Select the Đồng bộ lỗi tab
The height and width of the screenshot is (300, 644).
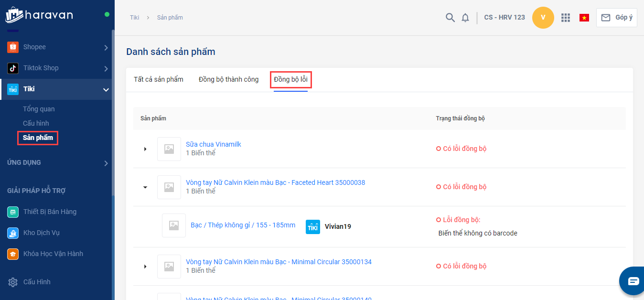click(290, 79)
